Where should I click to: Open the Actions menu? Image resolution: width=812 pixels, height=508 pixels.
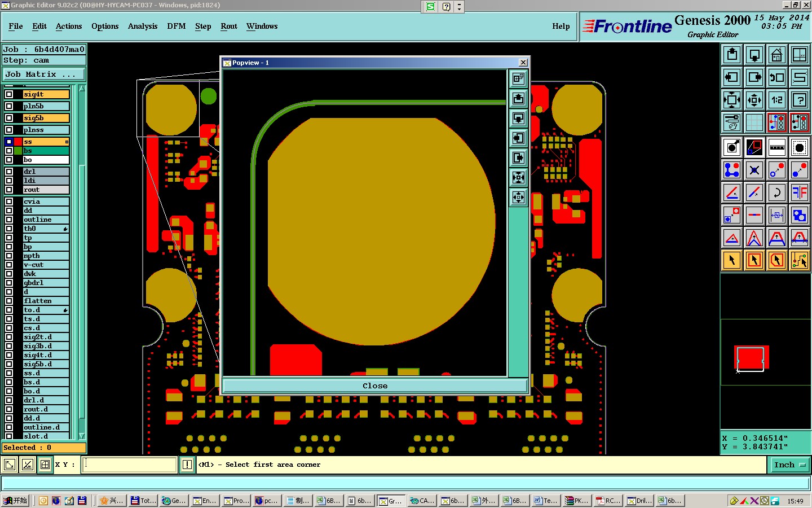click(69, 26)
